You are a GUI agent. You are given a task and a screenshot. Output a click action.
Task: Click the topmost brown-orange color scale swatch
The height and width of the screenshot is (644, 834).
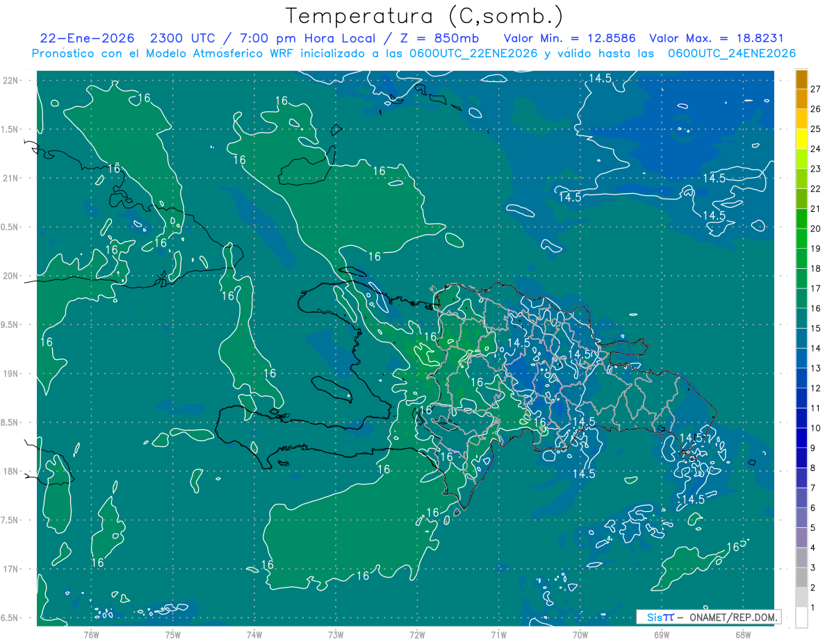(801, 79)
